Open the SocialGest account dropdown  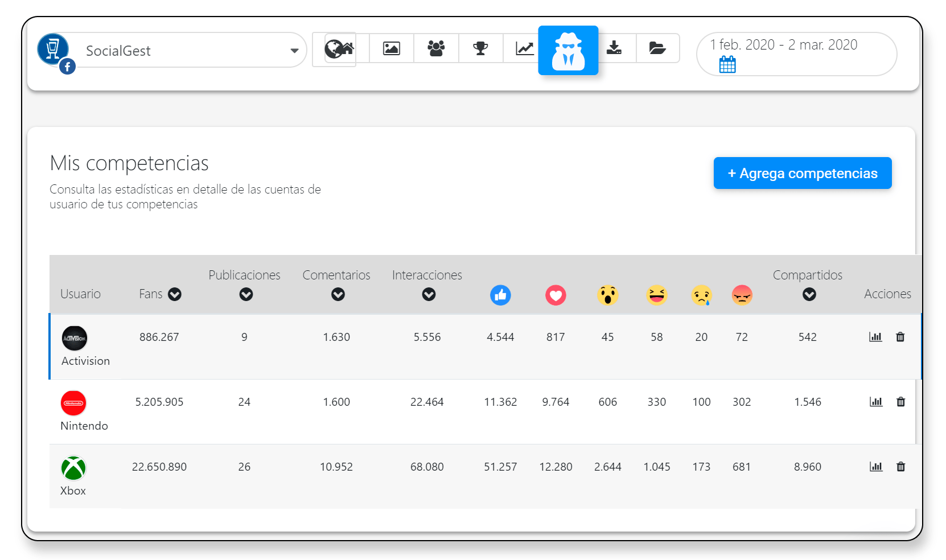click(x=294, y=51)
